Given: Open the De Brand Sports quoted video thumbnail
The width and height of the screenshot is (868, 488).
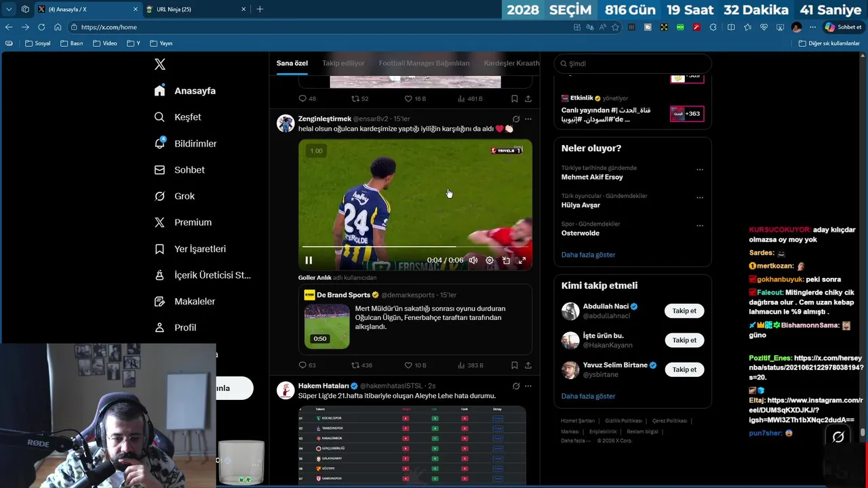Looking at the screenshot, I should (x=327, y=326).
